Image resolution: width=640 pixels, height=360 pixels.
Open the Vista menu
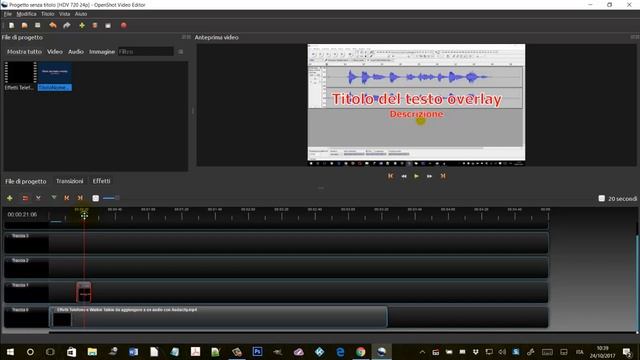point(64,14)
